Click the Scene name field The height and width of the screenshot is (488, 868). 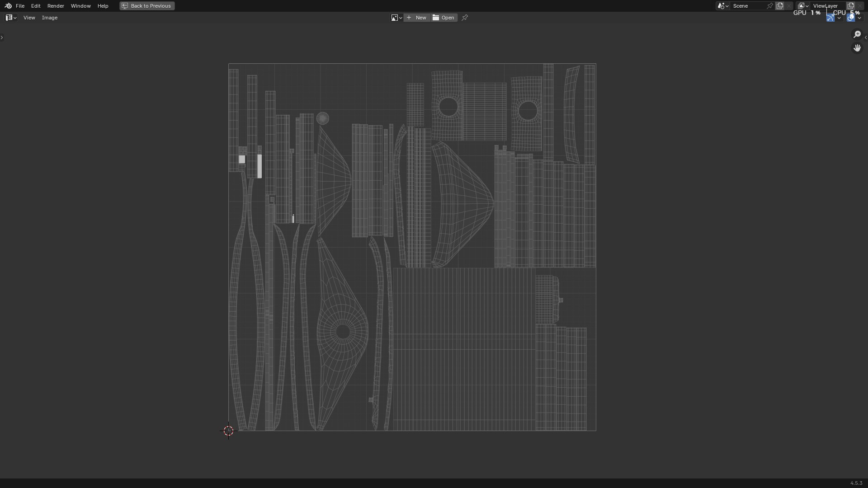pos(748,6)
